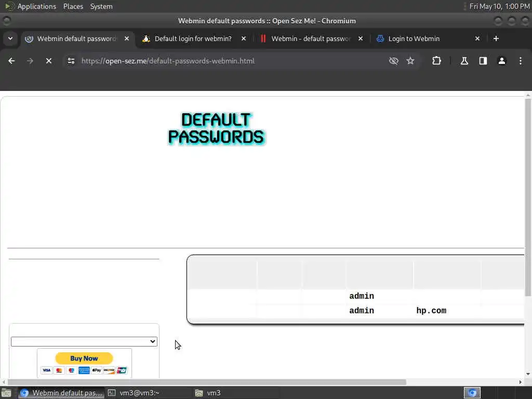Click the Buy Now button

[84, 358]
